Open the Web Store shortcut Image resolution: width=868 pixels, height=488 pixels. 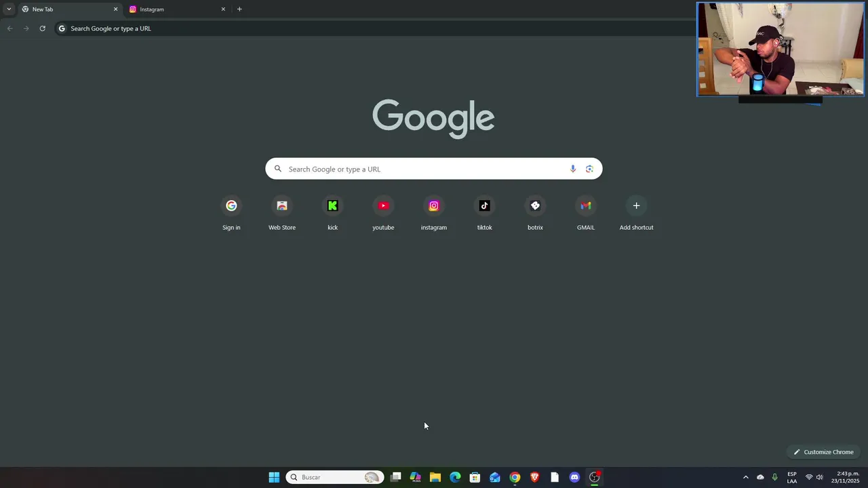click(x=282, y=214)
